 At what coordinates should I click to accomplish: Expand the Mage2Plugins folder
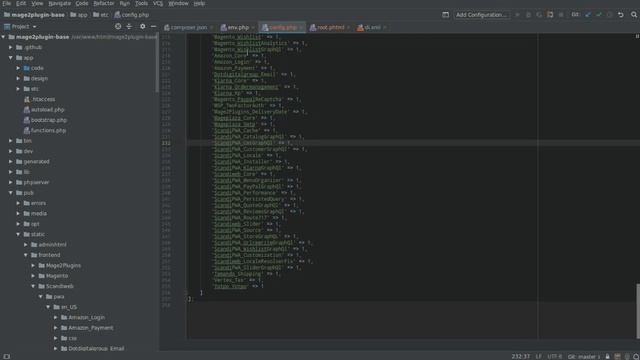point(33,265)
